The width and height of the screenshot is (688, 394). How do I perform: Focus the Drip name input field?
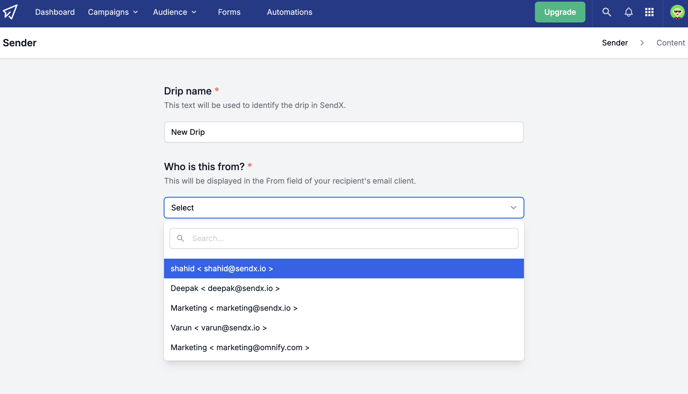point(344,132)
